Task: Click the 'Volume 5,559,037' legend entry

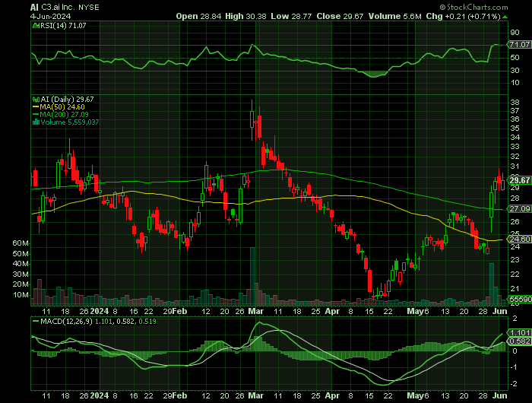Action: [x=70, y=122]
